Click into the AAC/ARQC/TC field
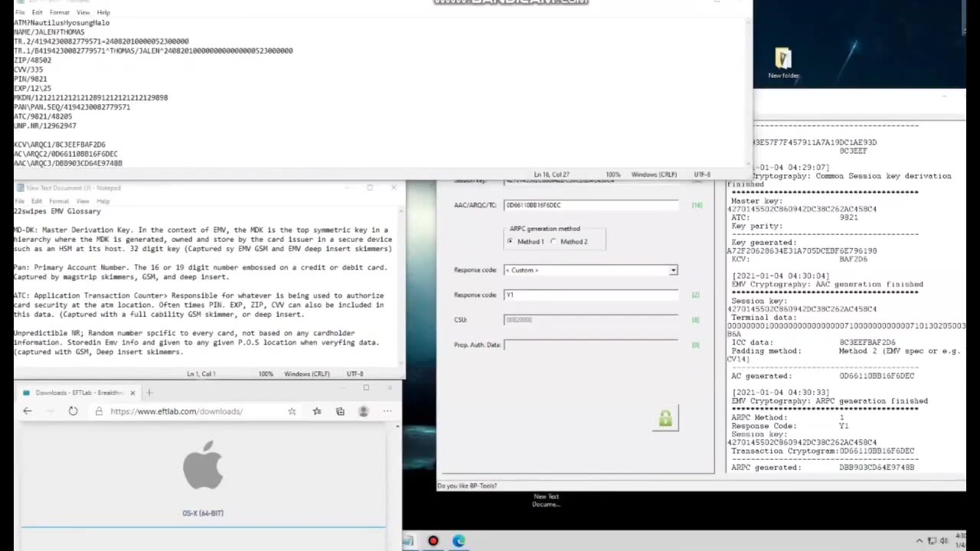This screenshot has height=551, width=980. tap(590, 205)
